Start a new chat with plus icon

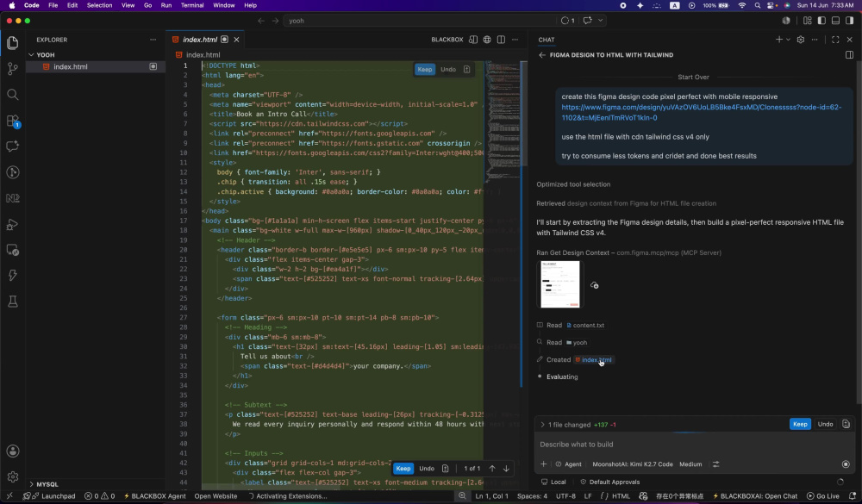[778, 40]
